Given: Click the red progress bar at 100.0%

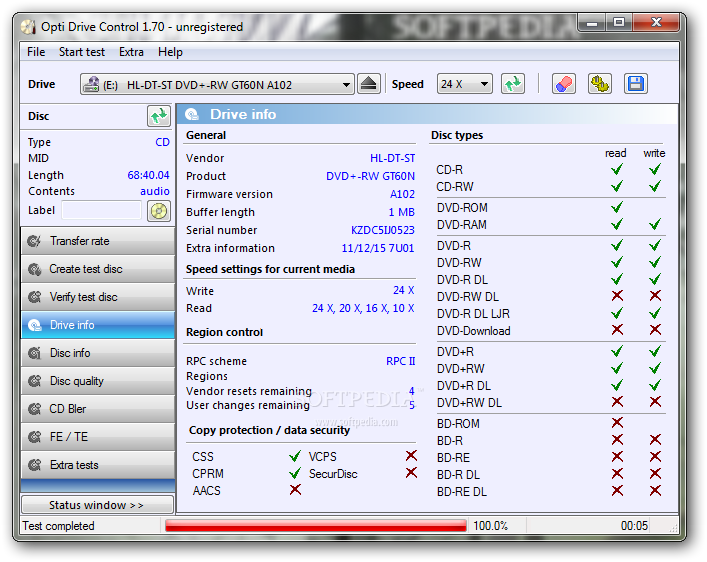Looking at the screenshot, I should [x=316, y=525].
